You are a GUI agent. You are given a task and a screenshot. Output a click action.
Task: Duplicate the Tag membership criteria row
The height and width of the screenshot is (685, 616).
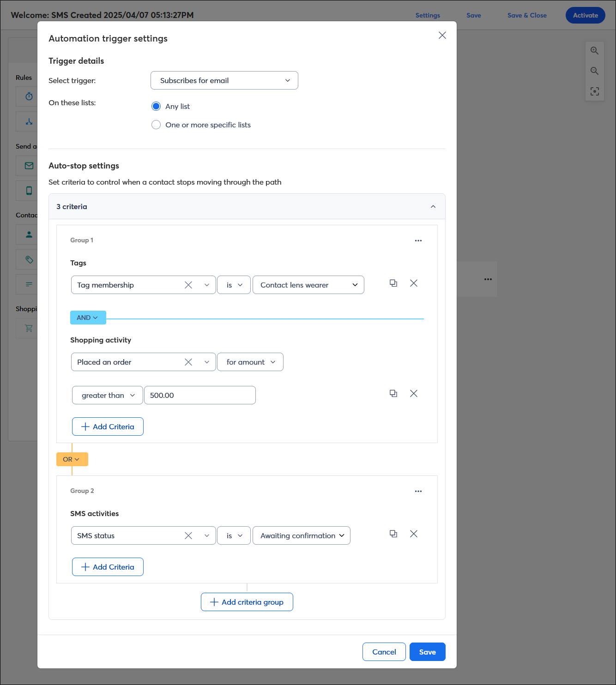pos(393,283)
